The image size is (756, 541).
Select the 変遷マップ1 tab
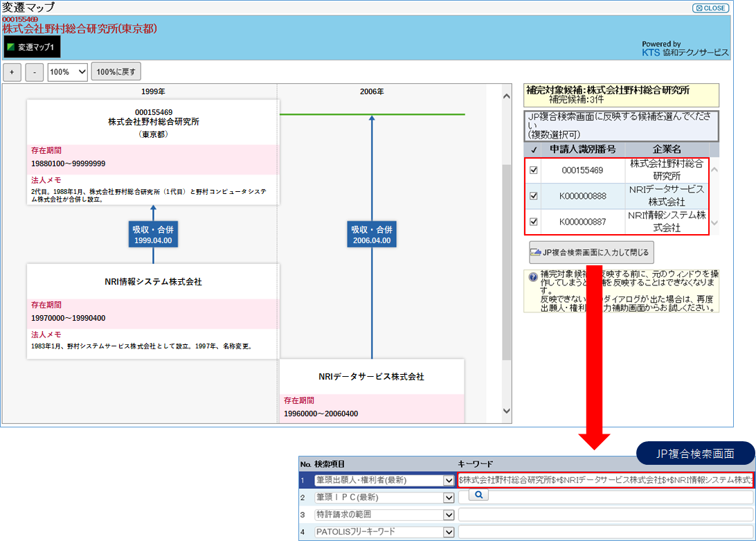pyautogui.click(x=33, y=47)
